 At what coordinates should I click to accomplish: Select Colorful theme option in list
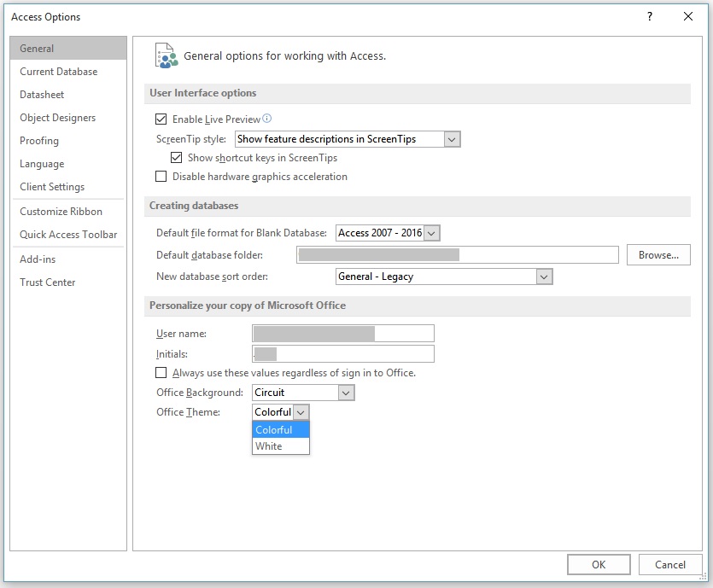click(x=281, y=430)
